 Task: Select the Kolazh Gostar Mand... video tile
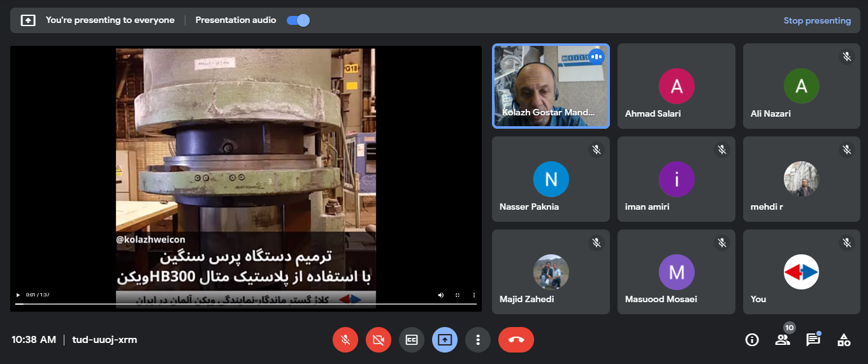coord(551,86)
